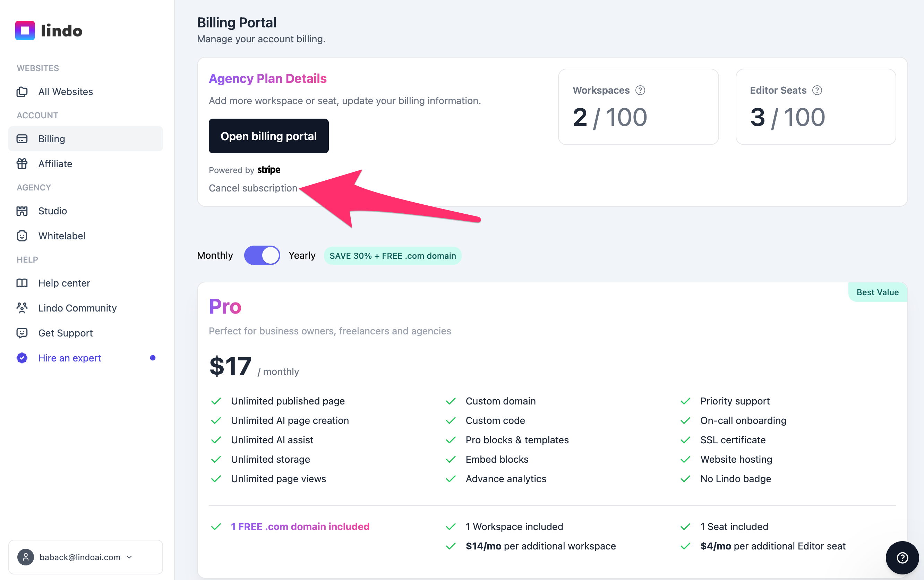Viewport: 924px width, 580px height.
Task: Select the Yearly billing label
Action: point(302,255)
